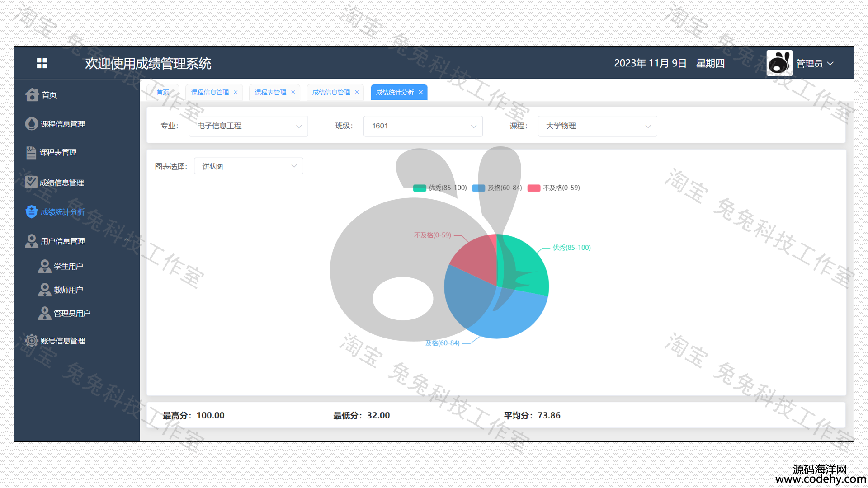Open the 课程 dropdown showing 大学物理

point(597,126)
